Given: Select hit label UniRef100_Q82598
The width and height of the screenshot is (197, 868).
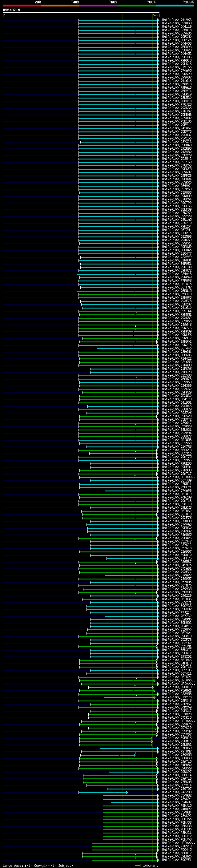Looking at the screenshot, I should click(177, 236).
